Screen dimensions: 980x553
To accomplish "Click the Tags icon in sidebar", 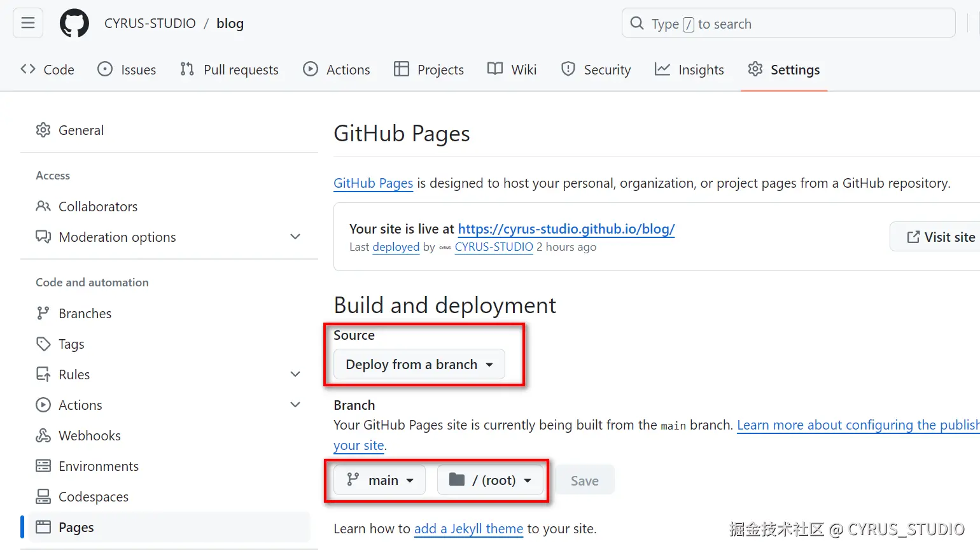I will click(x=43, y=344).
